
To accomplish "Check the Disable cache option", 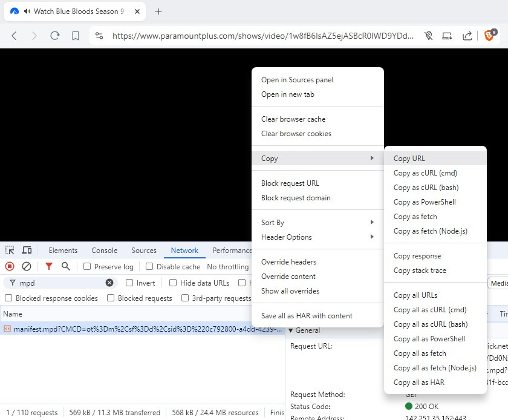I will (x=150, y=267).
